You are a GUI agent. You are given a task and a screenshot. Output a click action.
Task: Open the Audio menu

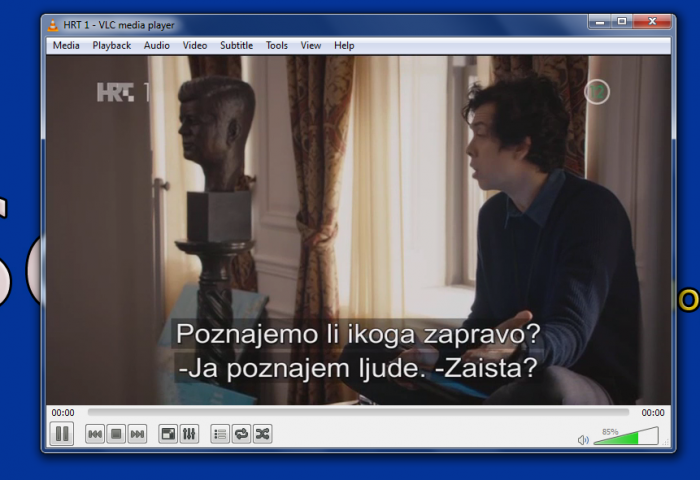click(157, 46)
